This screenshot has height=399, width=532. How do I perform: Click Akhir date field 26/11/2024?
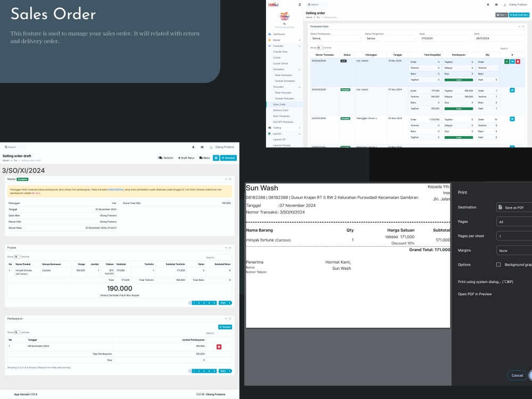click(x=500, y=38)
